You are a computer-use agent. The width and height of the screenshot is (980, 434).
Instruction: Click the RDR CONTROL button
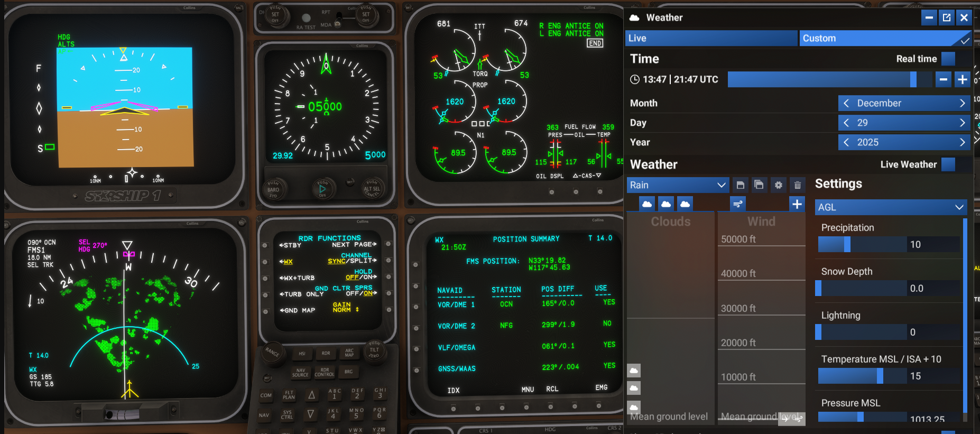325,373
